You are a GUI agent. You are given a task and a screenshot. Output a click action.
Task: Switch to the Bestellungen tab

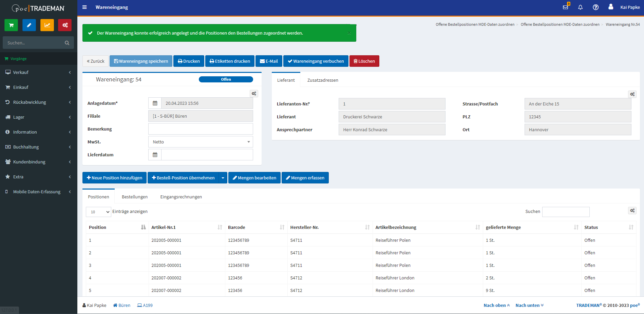[x=135, y=197]
